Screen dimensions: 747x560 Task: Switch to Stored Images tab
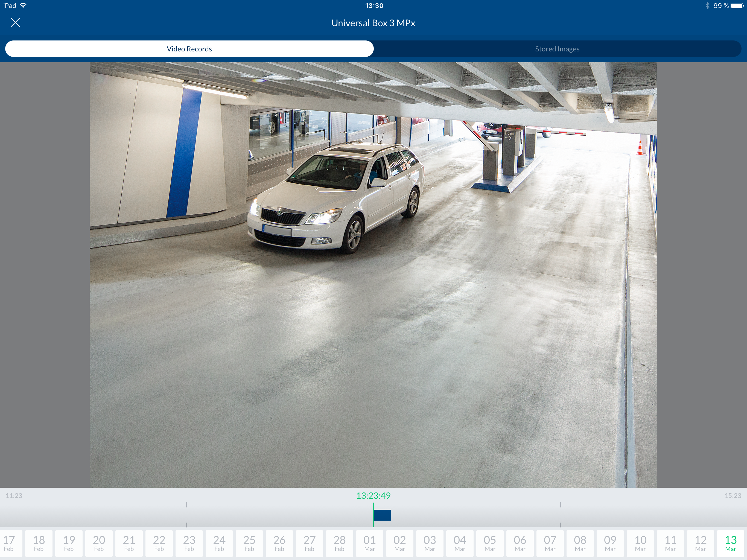[x=557, y=49]
